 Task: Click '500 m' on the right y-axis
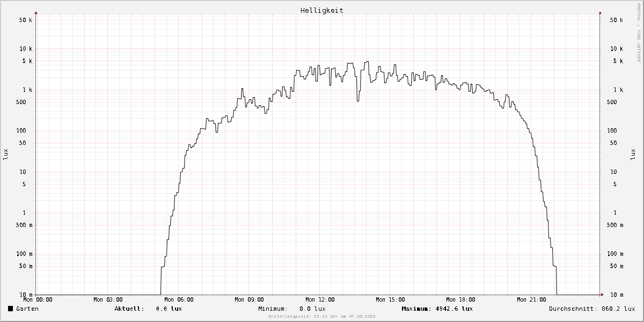tap(615, 225)
